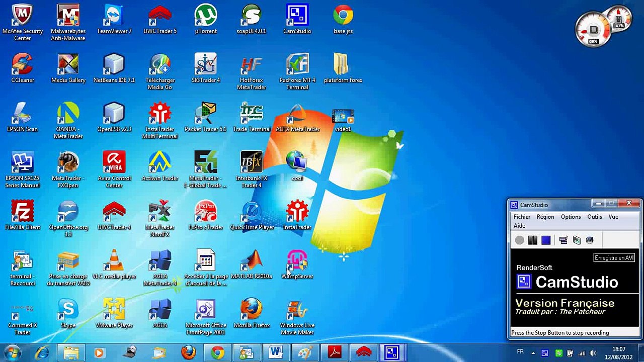
Task: Select the VLC media player desktop icon
Action: tap(114, 264)
